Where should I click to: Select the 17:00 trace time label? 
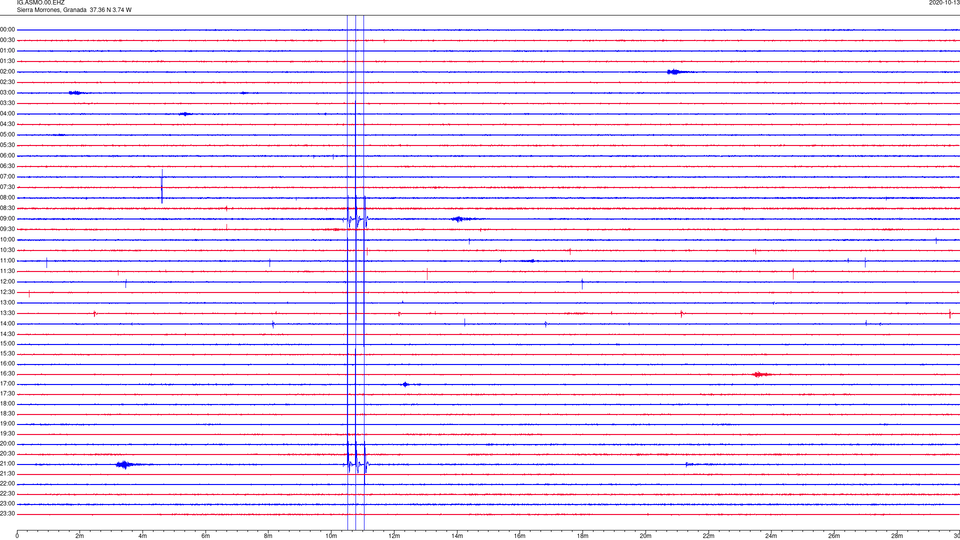tap(8, 384)
